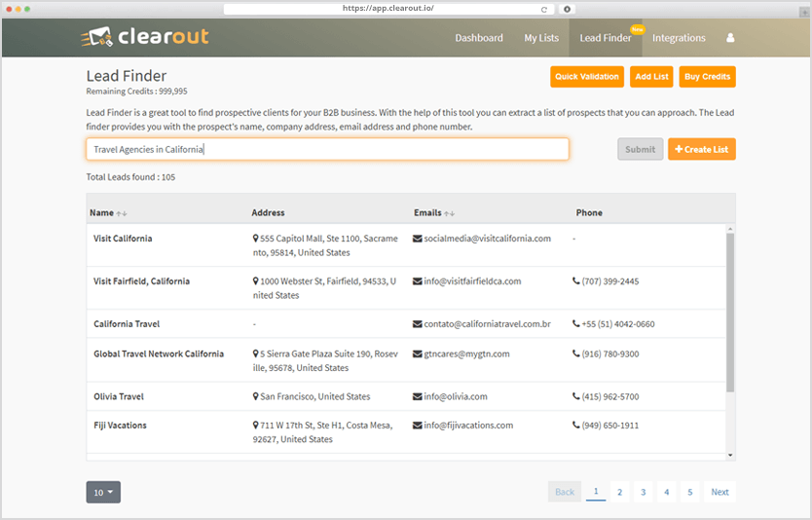Viewport: 812px width, 520px height.
Task: Click envelope icon beside info@visitfairfieldca.com
Action: click(418, 281)
